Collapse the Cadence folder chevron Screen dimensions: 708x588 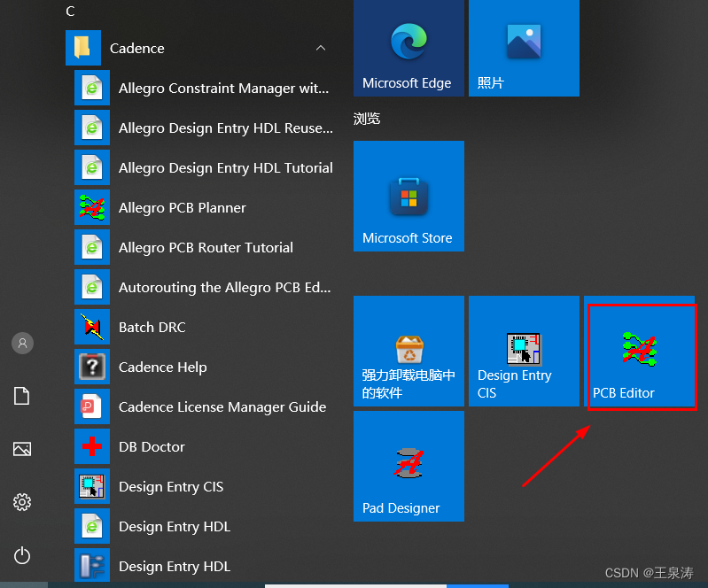tap(321, 48)
